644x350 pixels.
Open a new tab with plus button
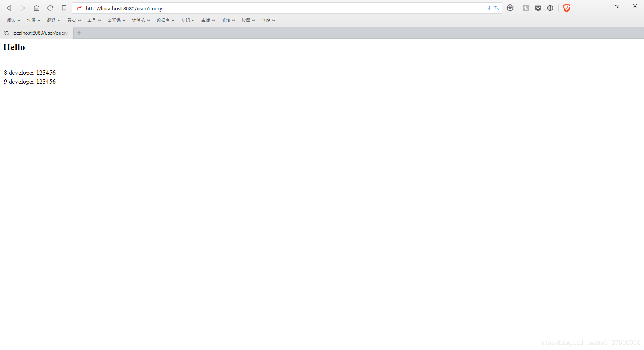point(79,33)
